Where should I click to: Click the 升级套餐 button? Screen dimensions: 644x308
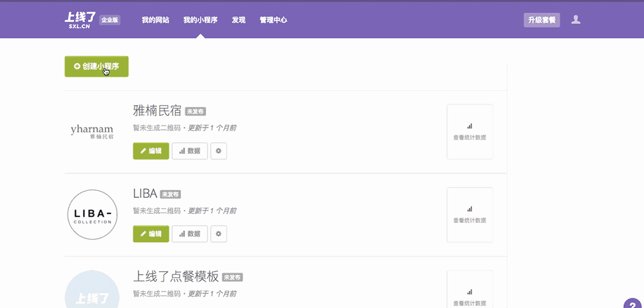coord(542,20)
